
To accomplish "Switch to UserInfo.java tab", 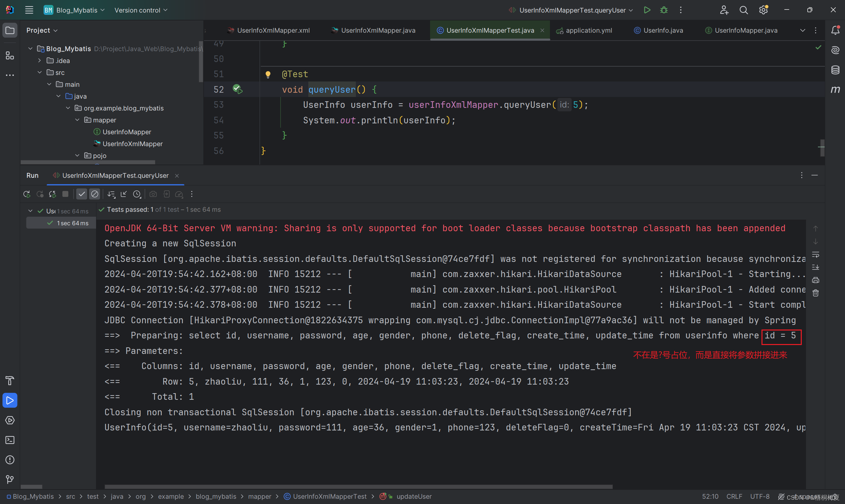I will 659,30.
